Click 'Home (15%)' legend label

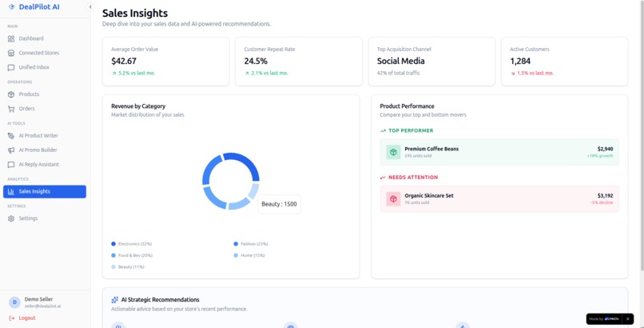[252, 256]
